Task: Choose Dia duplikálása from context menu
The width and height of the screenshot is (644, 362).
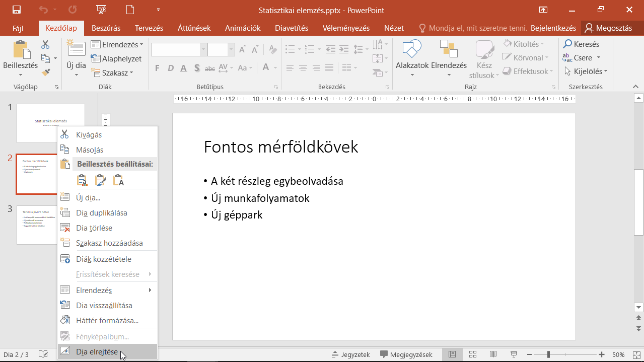Action: (101, 213)
